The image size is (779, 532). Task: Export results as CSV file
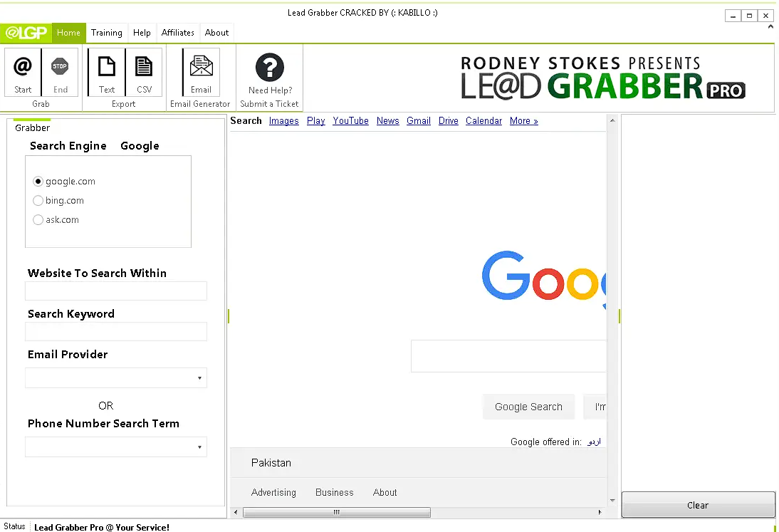point(144,71)
